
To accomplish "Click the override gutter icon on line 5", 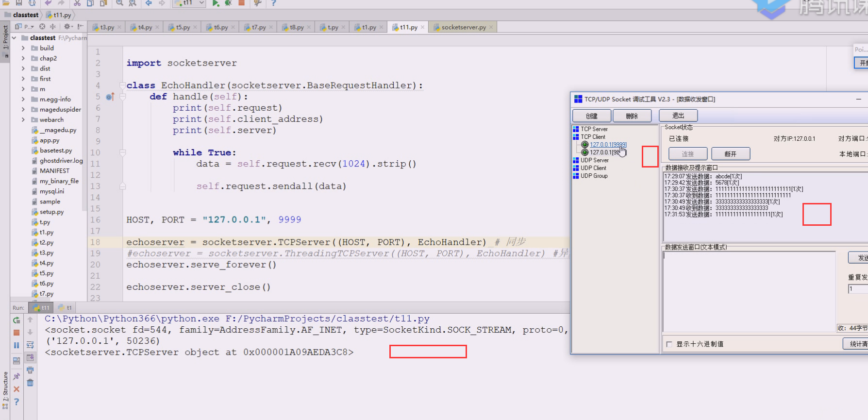I will click(x=110, y=97).
